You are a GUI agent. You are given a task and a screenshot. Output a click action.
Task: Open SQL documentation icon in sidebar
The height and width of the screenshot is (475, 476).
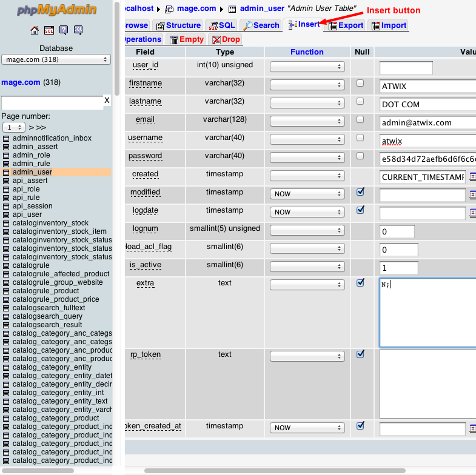click(78, 30)
